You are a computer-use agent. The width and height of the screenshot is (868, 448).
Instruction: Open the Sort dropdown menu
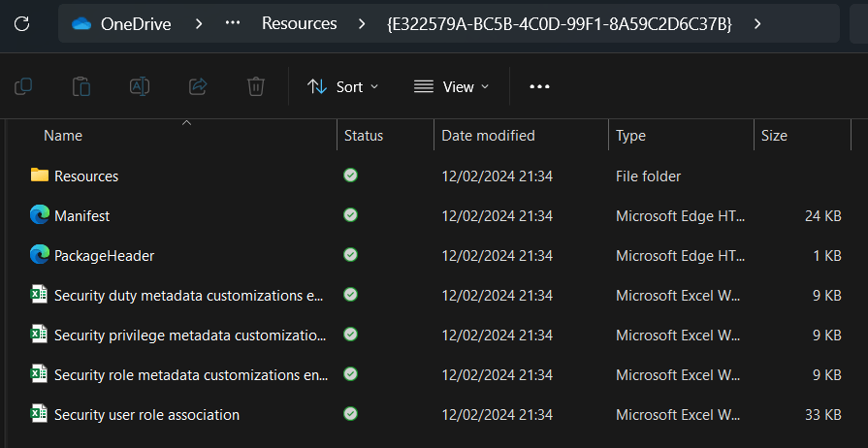point(343,86)
